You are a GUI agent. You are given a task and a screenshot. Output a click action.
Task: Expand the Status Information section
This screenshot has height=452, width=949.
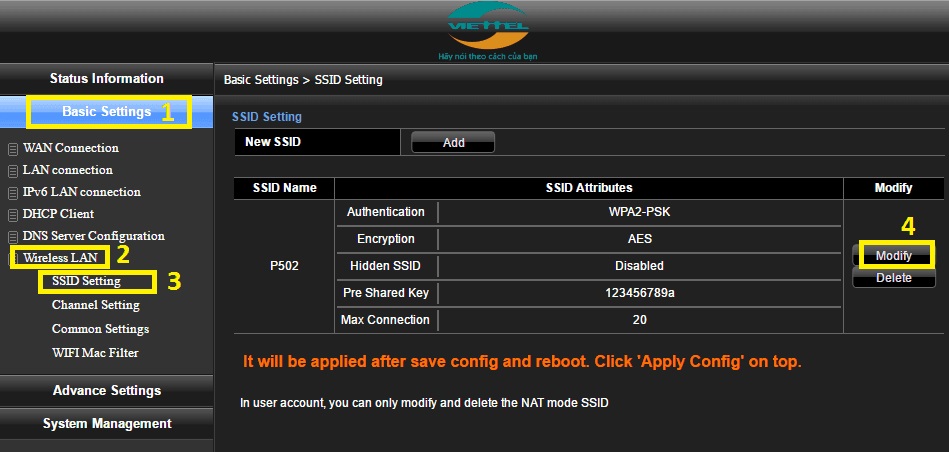[x=106, y=79]
